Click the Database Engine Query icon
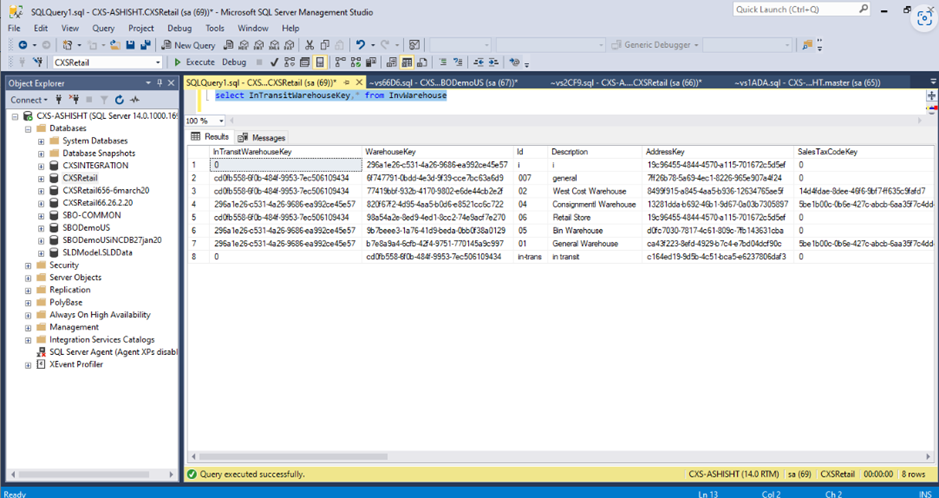This screenshot has width=939, height=498. click(228, 45)
